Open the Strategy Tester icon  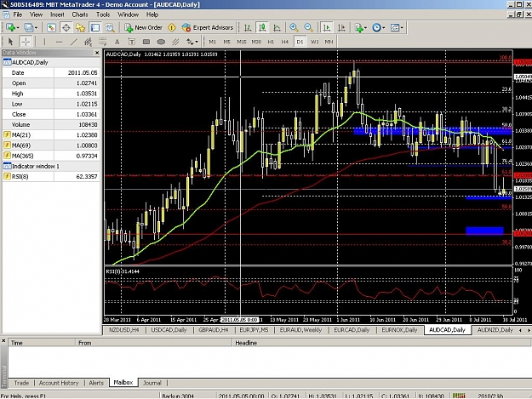pyautogui.click(x=110, y=28)
